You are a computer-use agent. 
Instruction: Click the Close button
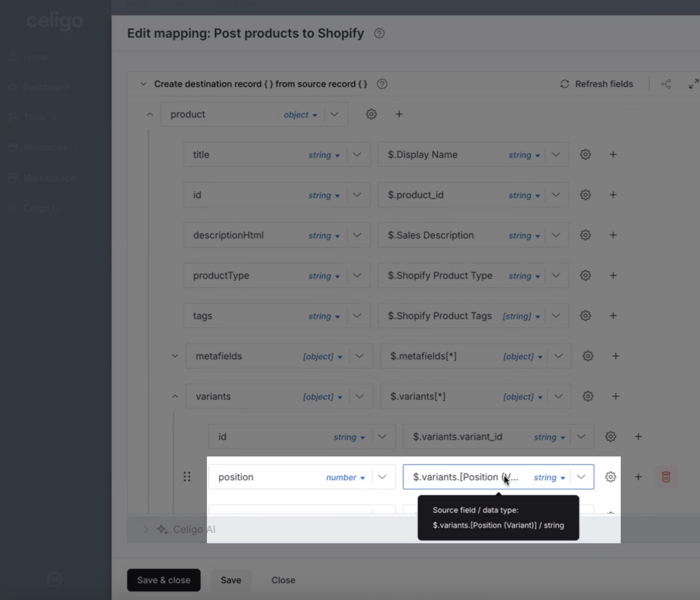click(283, 580)
